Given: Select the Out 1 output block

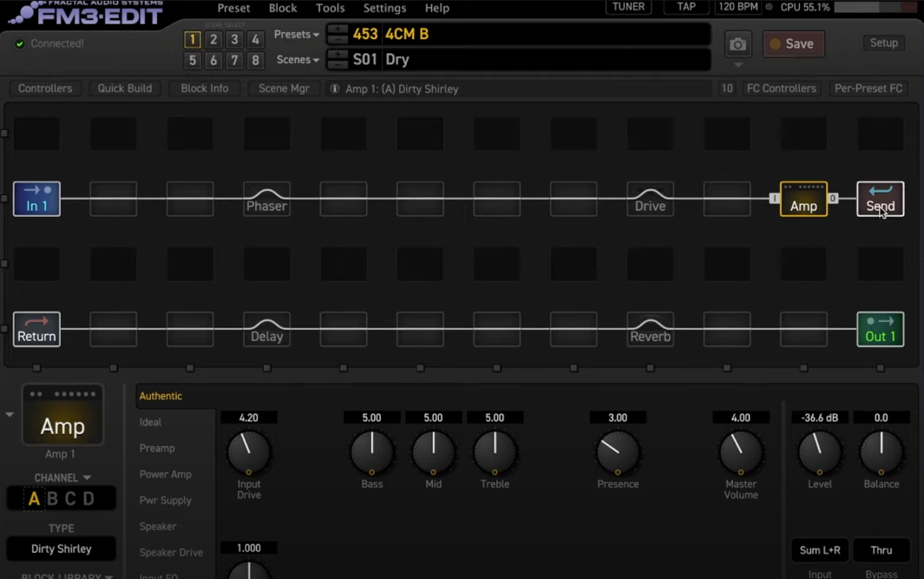Looking at the screenshot, I should pos(880,329).
